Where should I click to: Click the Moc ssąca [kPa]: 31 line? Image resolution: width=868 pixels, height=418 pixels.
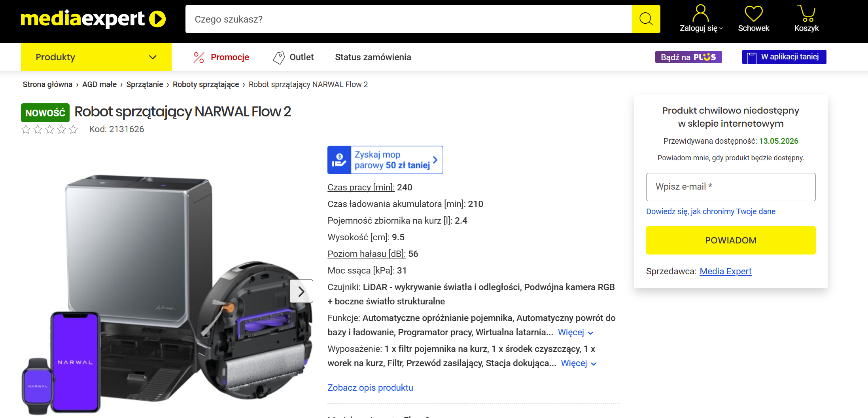[x=367, y=270]
